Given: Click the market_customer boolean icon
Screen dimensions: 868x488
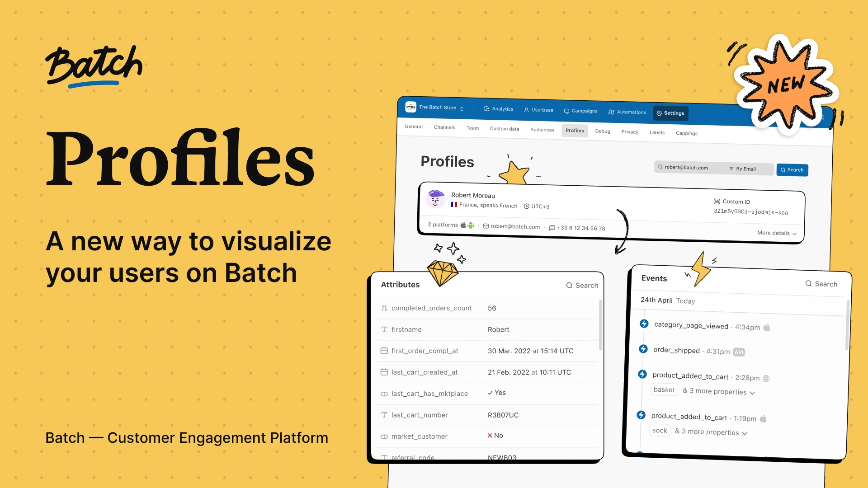Looking at the screenshot, I should pos(384,436).
